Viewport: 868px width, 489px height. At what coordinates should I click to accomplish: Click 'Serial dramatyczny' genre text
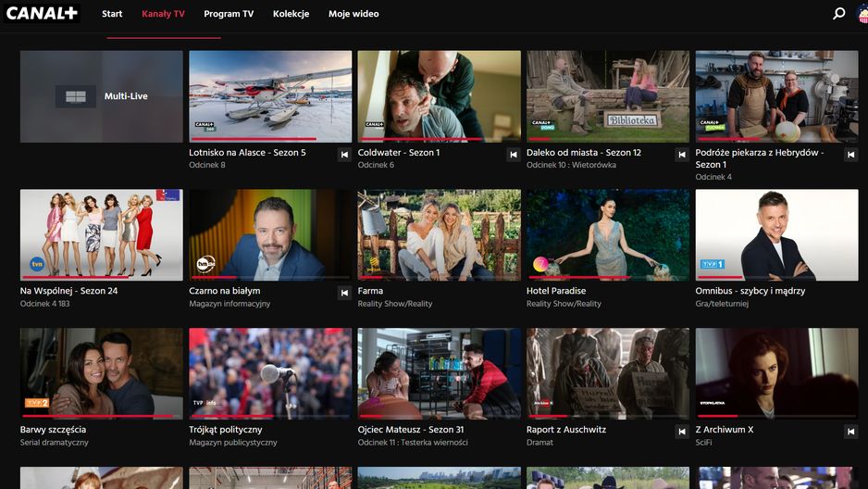55,443
